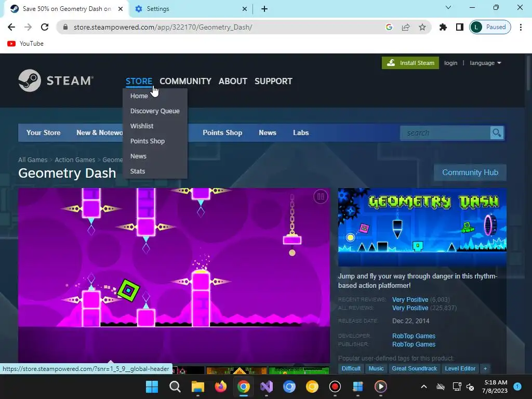Click the browser address bar URL
The height and width of the screenshot is (399, 532).
pos(163,27)
